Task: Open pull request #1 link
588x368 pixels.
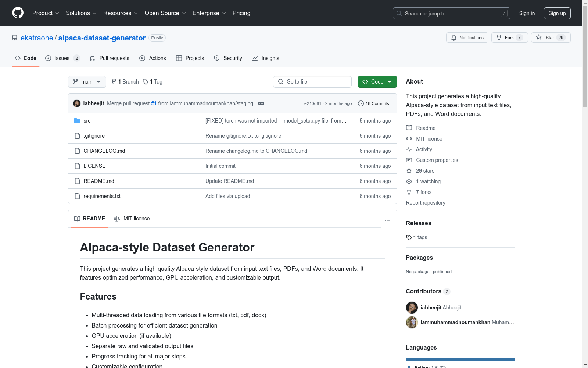Action: (154, 103)
